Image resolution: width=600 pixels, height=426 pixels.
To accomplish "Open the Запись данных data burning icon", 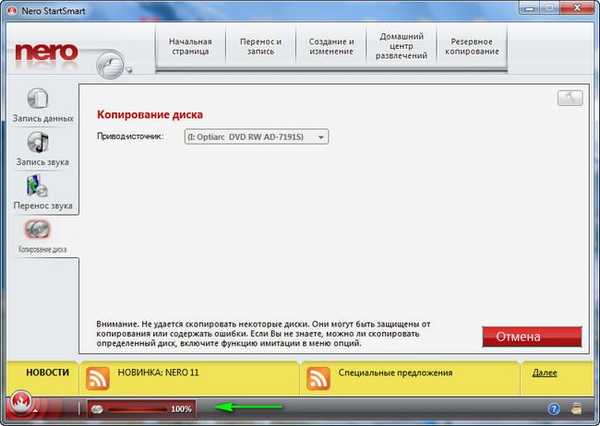I will (38, 98).
